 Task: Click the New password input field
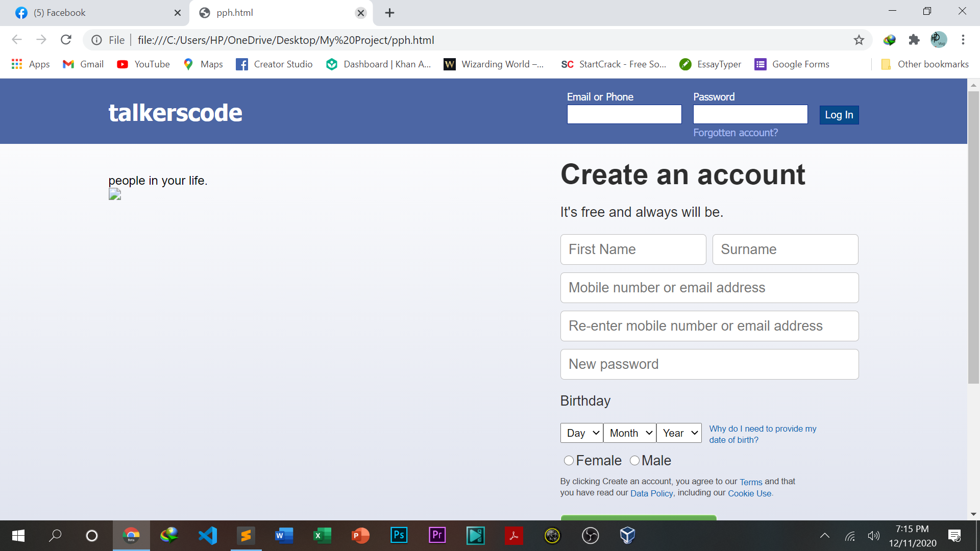coord(709,364)
